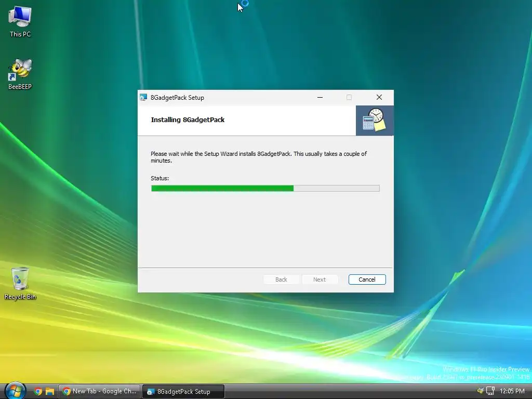
Task: Select the BeeBEEP desktop shortcut
Action: [x=20, y=74]
